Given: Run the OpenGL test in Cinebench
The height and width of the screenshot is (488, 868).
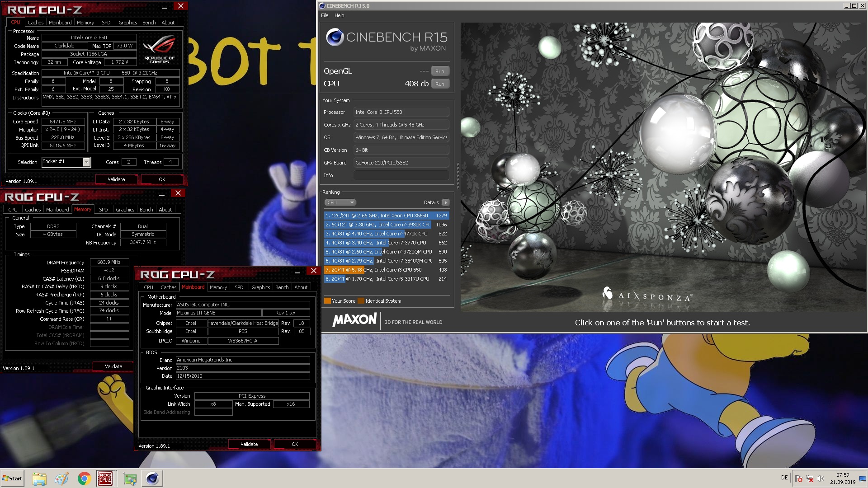Looking at the screenshot, I should [x=440, y=71].
